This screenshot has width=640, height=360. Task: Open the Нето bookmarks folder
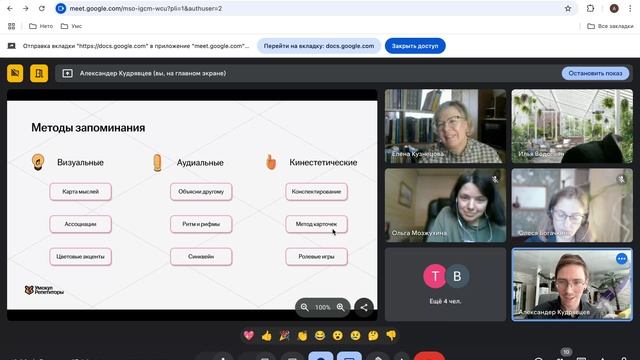(41, 26)
